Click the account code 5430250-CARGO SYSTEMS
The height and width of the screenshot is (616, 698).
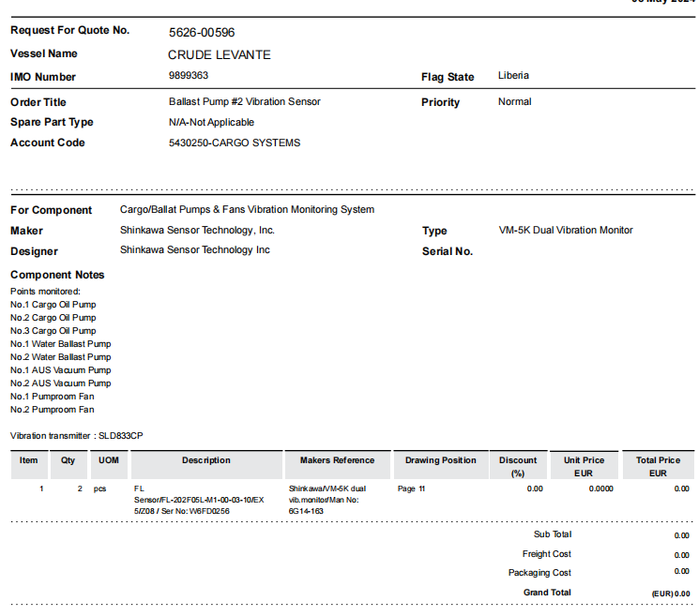point(234,143)
